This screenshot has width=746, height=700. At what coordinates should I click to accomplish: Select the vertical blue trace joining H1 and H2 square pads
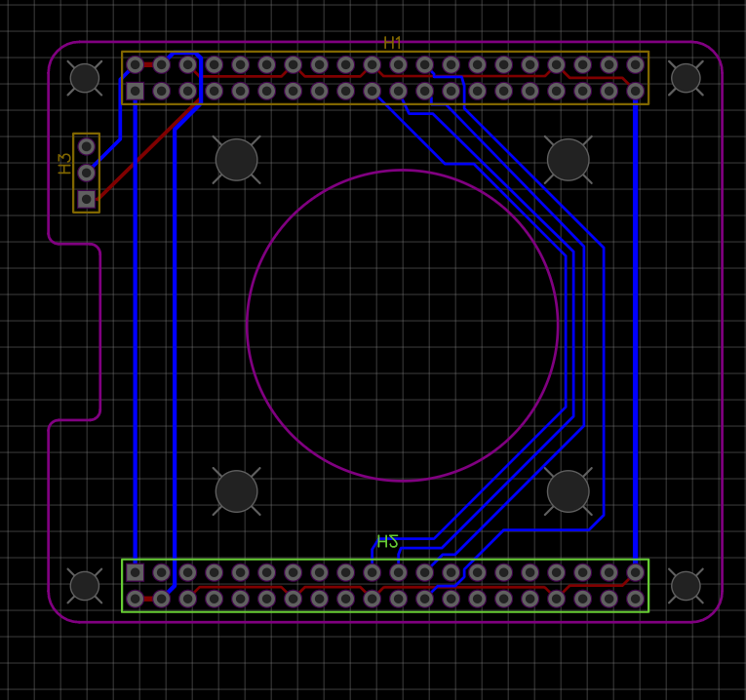(x=136, y=332)
